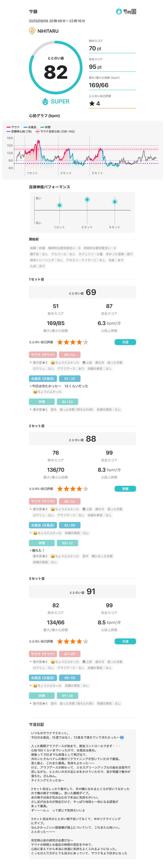Click the black star in overall self-rating
Viewport: 165px width, 868px height.
(92, 103)
